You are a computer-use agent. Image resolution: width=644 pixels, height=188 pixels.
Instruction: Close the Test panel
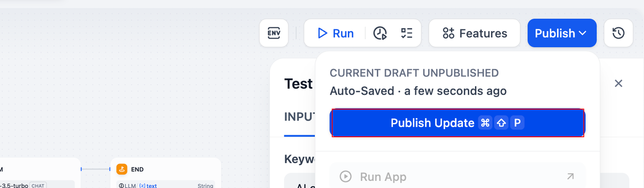click(x=619, y=83)
